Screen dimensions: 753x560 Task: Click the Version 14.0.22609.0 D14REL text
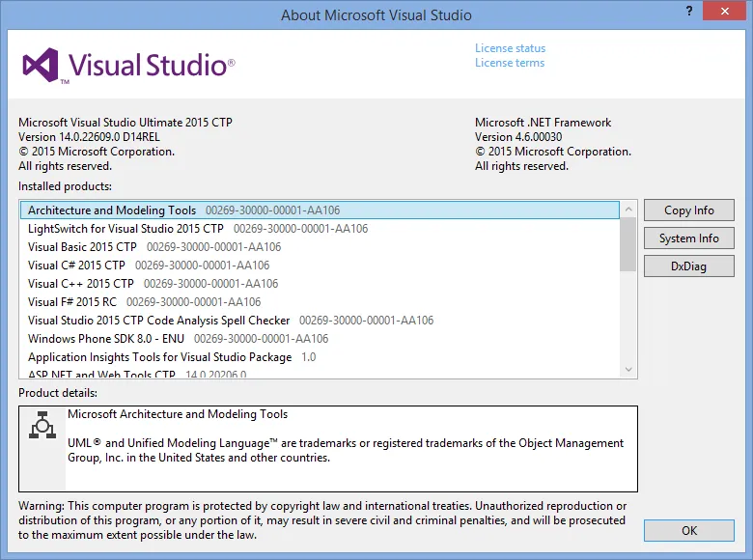(x=89, y=137)
